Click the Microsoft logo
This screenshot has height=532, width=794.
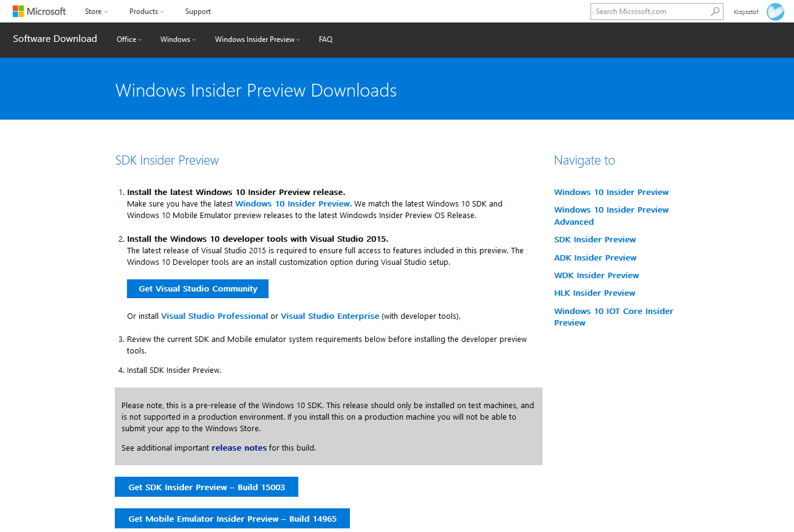pyautogui.click(x=39, y=11)
